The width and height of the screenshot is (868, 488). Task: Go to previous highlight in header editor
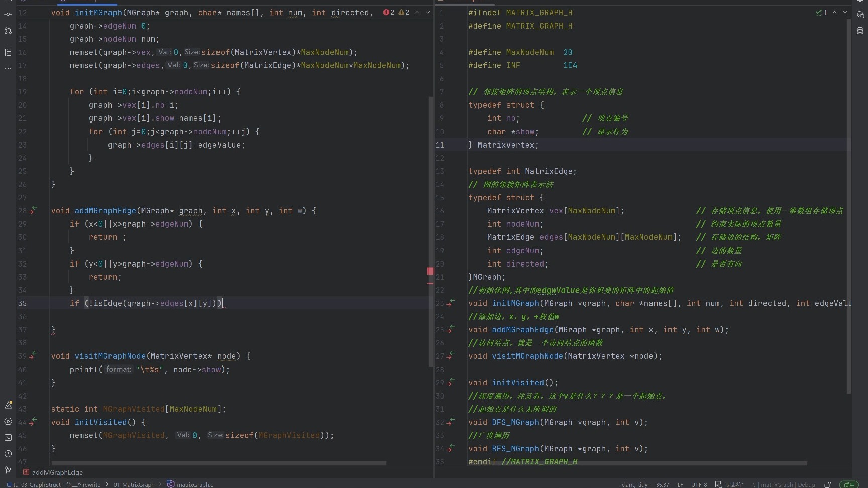(835, 12)
